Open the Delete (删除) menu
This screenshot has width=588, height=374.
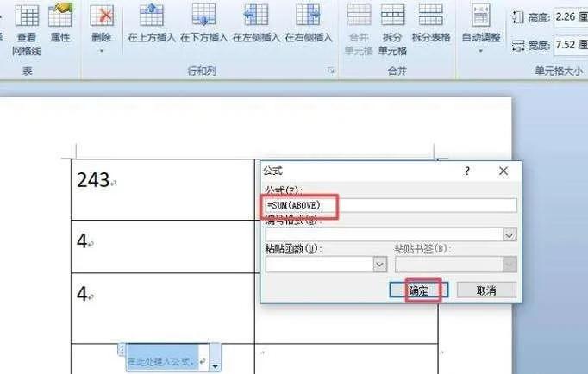pyautogui.click(x=101, y=28)
